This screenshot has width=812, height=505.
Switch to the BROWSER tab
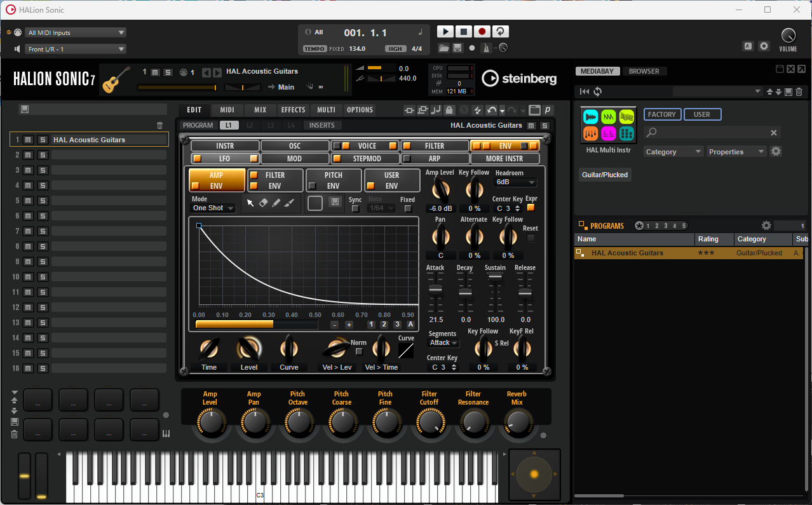click(x=644, y=71)
